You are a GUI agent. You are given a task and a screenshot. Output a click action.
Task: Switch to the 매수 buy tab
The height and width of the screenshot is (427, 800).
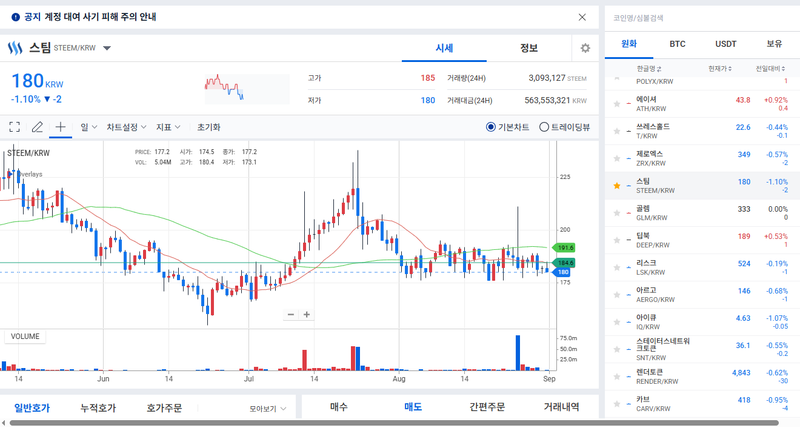coord(339,407)
